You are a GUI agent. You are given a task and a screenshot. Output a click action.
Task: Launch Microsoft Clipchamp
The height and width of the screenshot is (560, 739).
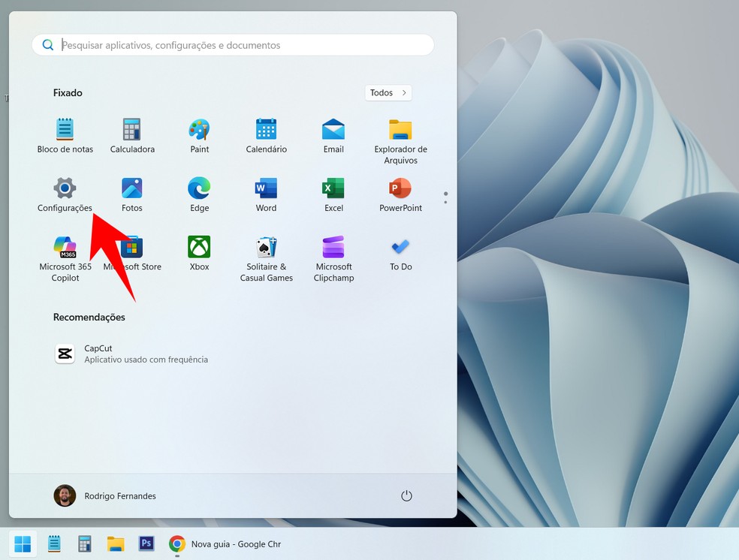pyautogui.click(x=333, y=258)
